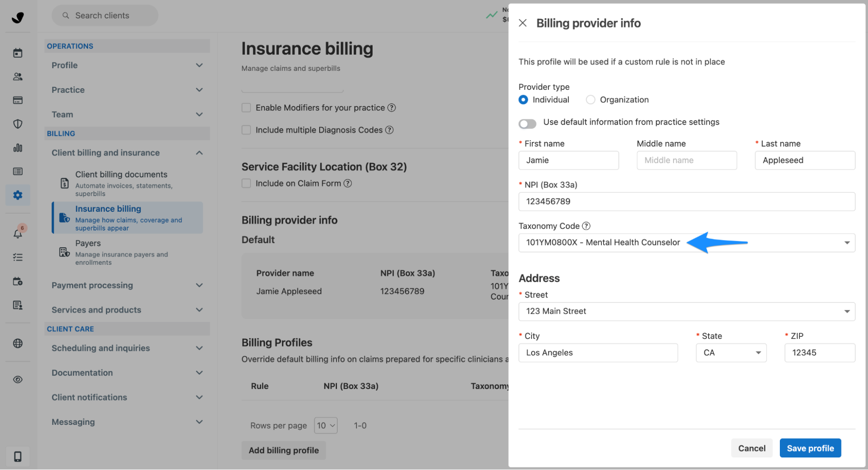Open the Taxonomy Code dropdown
This screenshot has height=470, width=868.
[x=847, y=243]
